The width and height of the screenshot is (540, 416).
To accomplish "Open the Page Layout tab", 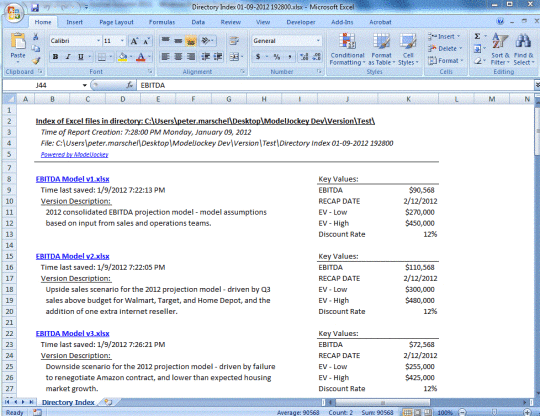I will [x=116, y=22].
